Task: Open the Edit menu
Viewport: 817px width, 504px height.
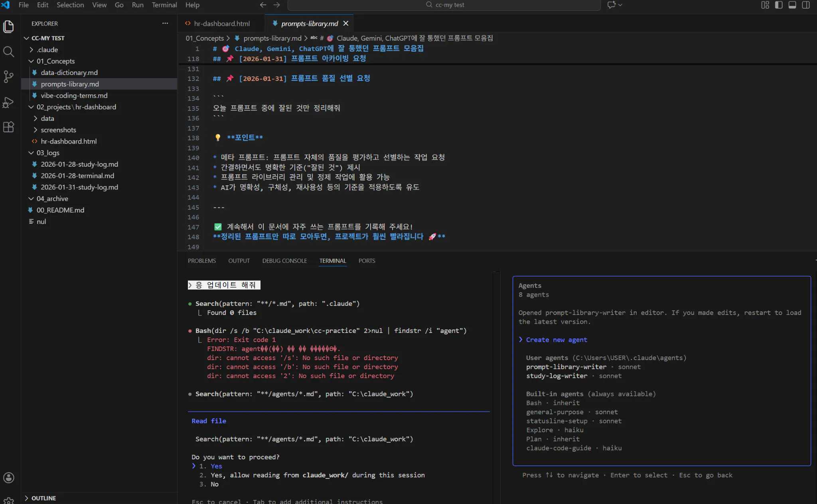Action: point(43,5)
